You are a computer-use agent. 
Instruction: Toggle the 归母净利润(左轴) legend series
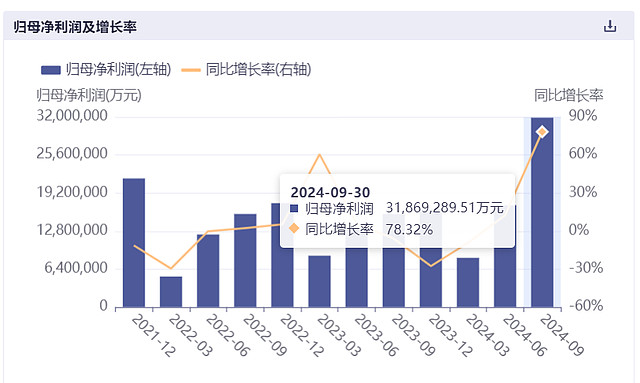[106, 69]
